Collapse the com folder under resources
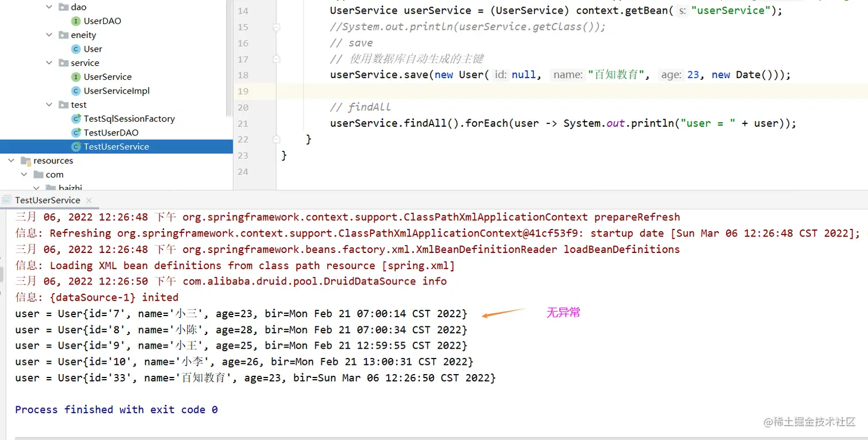 [x=24, y=174]
